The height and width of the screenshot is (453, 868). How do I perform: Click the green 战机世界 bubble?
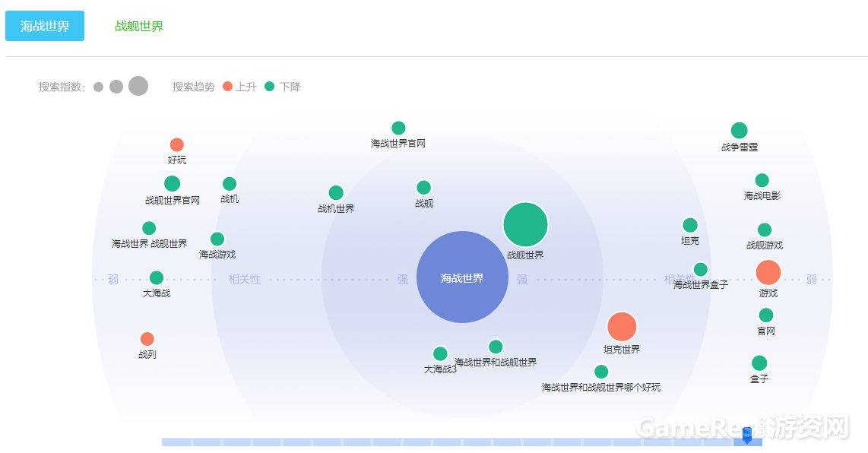(336, 193)
